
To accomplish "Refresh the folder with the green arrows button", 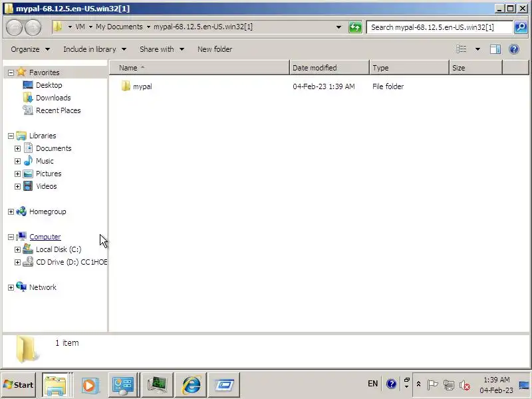I will point(355,27).
